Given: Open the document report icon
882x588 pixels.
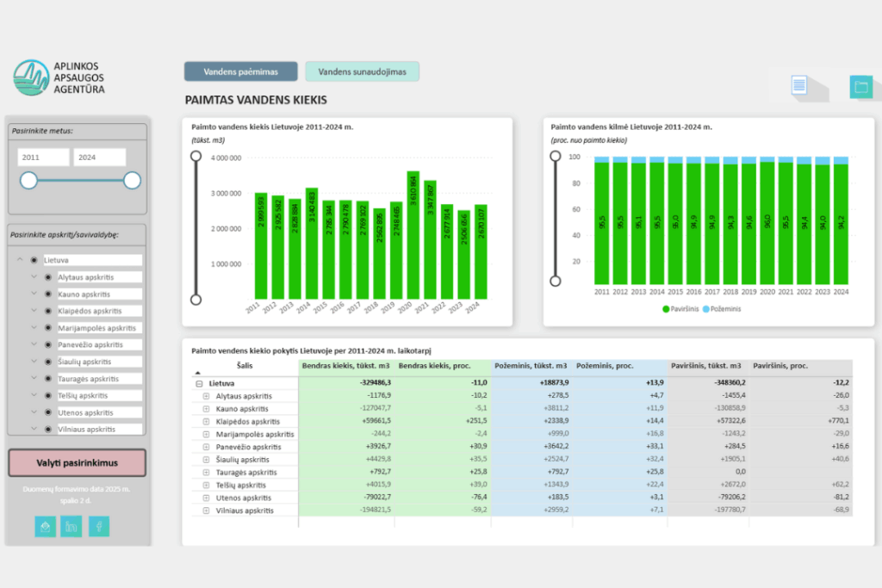Looking at the screenshot, I should 798,85.
